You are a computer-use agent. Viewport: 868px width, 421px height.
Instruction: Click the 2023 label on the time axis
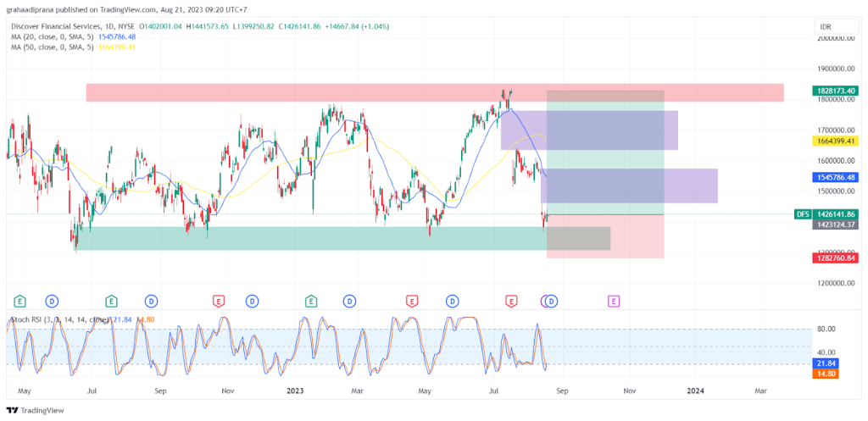[295, 391]
